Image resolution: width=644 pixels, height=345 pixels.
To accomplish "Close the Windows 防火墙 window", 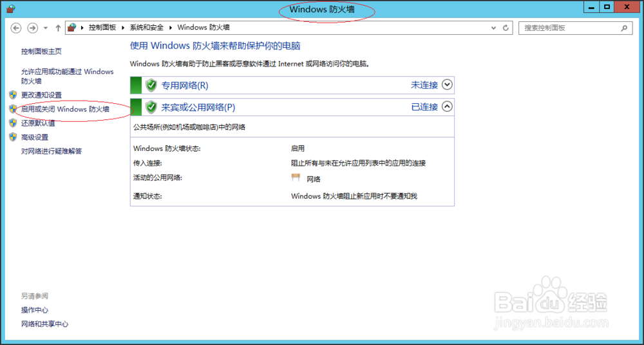I will click(x=627, y=7).
